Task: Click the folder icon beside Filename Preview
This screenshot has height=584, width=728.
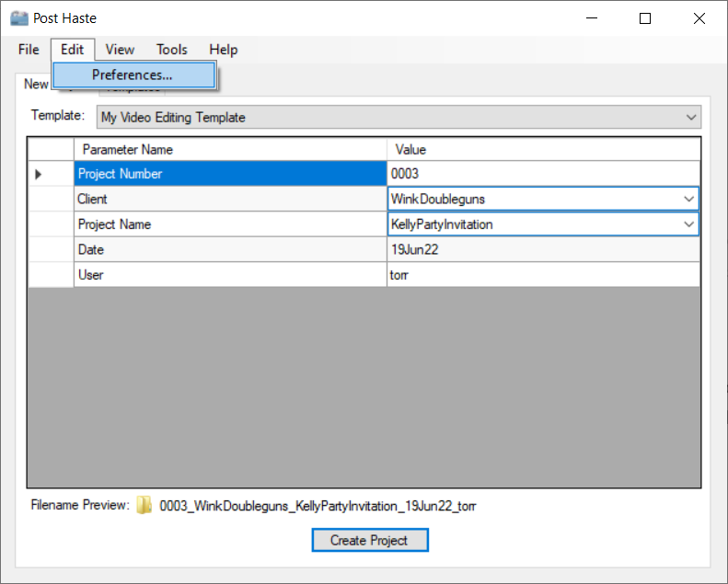Action: [144, 506]
